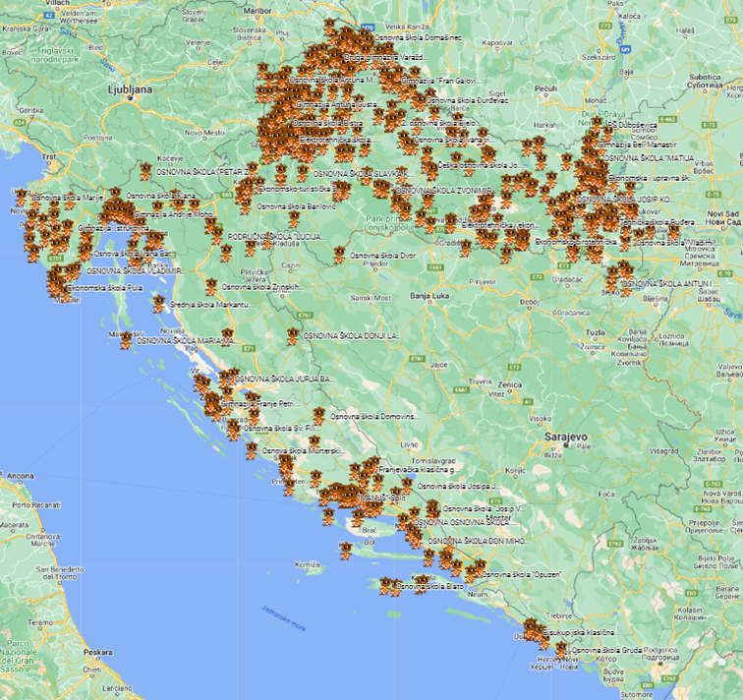Select the Osnovna škola Dvor school marker

tap(339, 256)
